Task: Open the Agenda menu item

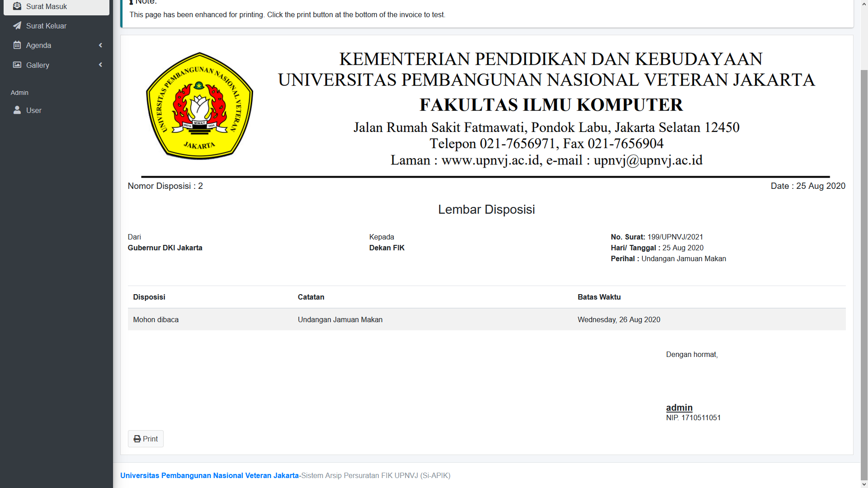Action: (57, 45)
